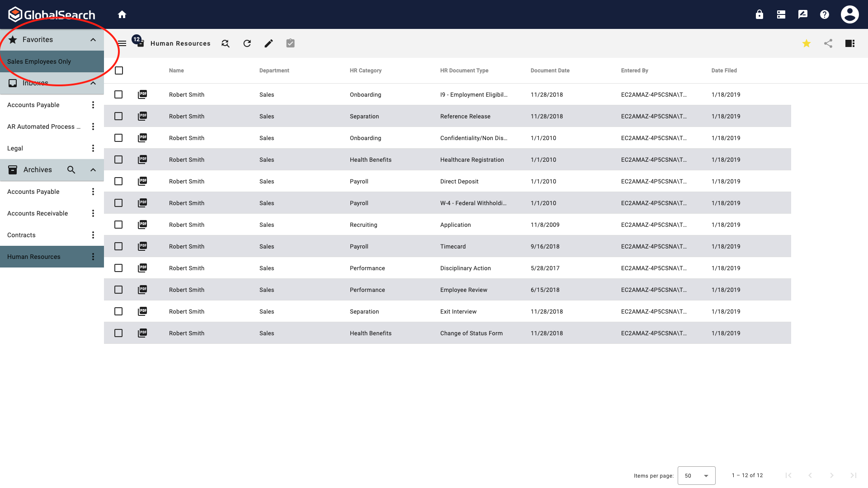Open the Accounts Payable inbox options menu

pyautogui.click(x=93, y=104)
